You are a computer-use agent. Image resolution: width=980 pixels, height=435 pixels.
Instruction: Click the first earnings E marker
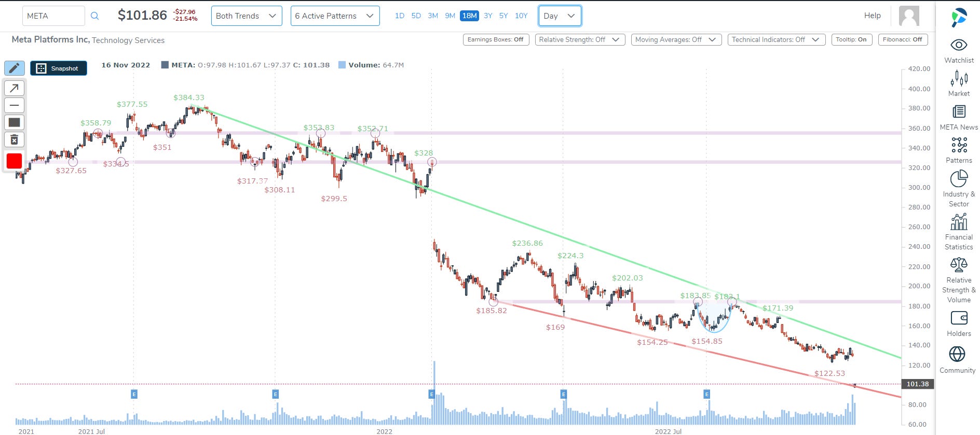134,395
